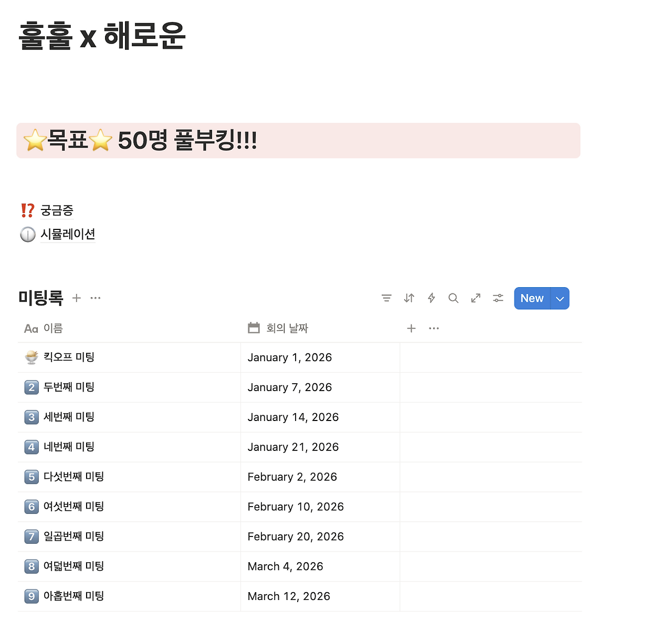Click the January 1, 2026 date cell

click(x=290, y=357)
